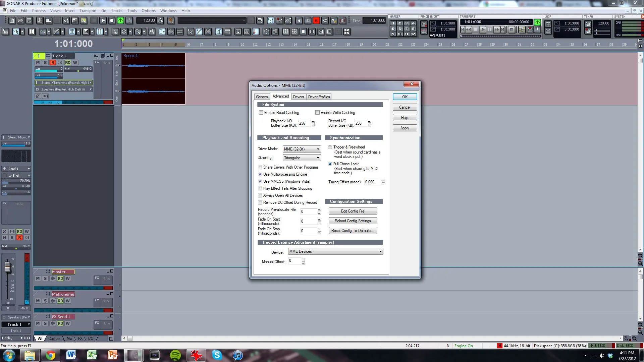Open the inspector Track 1 selector dropdown
The width and height of the screenshot is (644, 362).
(x=16, y=324)
